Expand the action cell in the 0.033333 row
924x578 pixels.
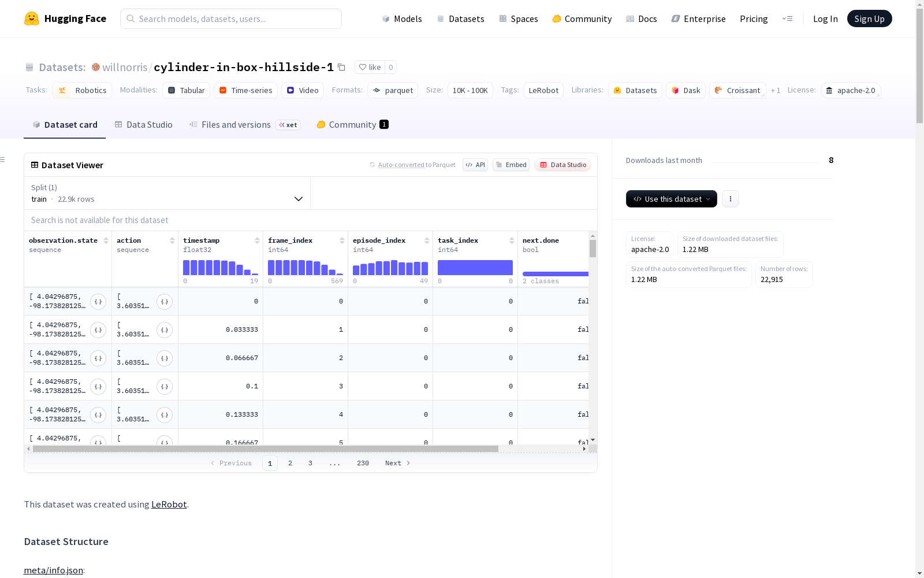[165, 330]
